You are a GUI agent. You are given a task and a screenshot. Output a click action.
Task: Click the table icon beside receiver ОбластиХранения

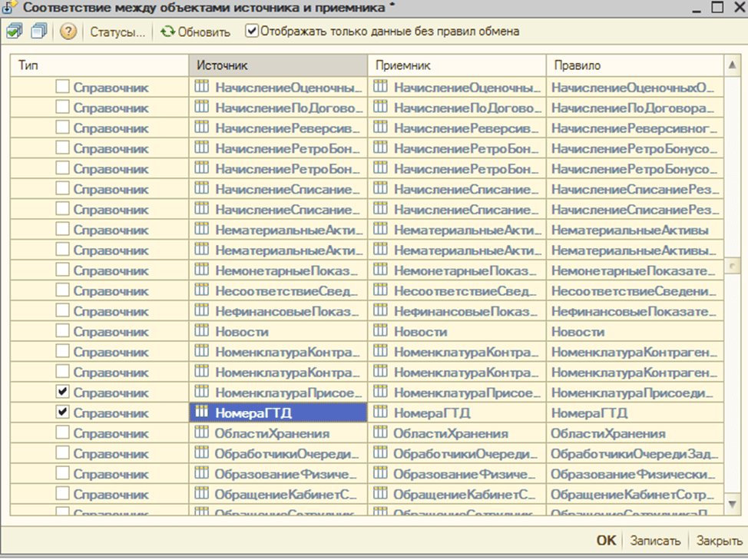380,432
